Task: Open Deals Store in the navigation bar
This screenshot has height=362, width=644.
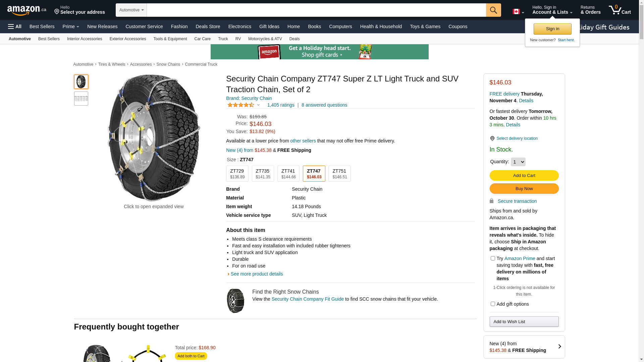Action: tap(208, 26)
